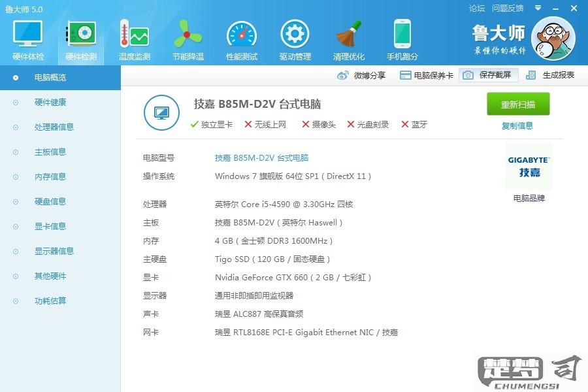Click the 技嘉 B85M-D2V 台式电脑 model link
The image size is (588, 392).
click(x=261, y=158)
